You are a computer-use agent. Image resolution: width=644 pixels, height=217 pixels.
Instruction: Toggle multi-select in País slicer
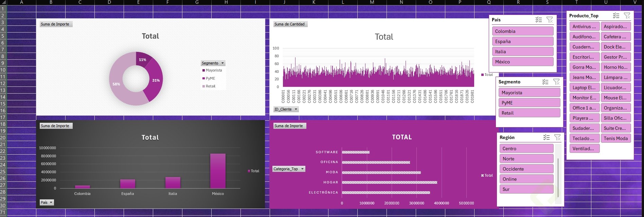(539, 20)
